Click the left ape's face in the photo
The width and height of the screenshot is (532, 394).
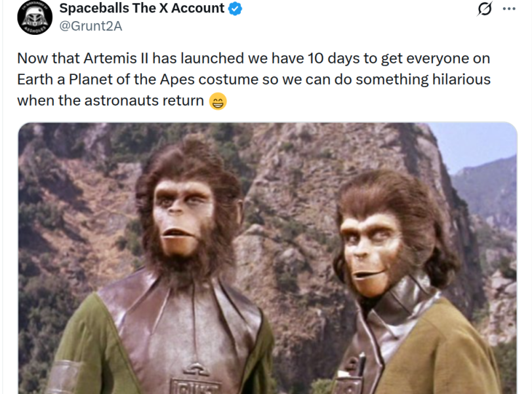click(x=183, y=217)
